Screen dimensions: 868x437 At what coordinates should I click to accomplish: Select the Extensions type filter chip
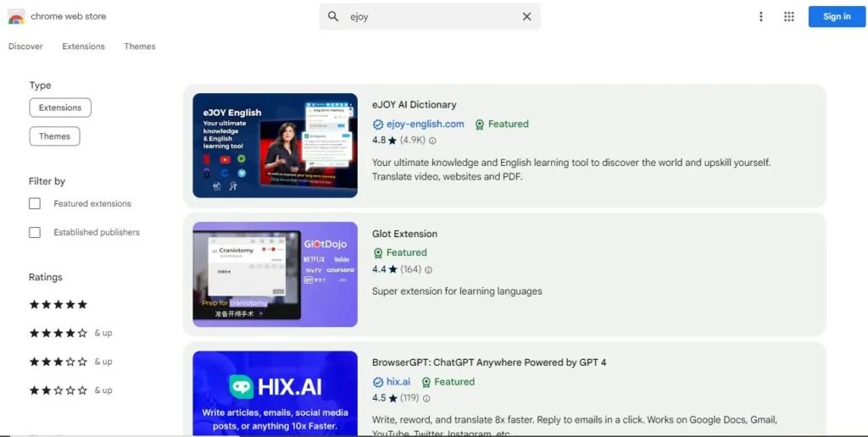(60, 108)
